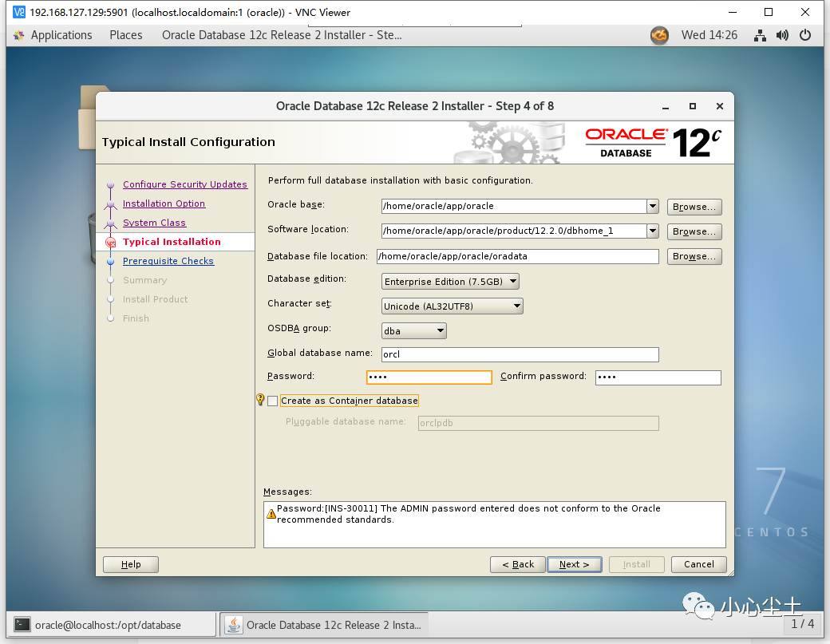Click the Applications menu icon

pos(19,35)
